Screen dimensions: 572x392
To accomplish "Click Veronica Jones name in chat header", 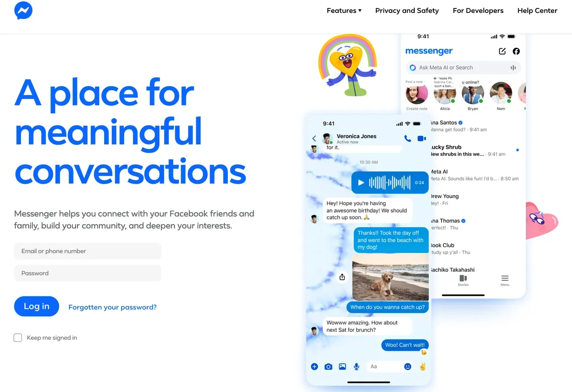I will (357, 136).
